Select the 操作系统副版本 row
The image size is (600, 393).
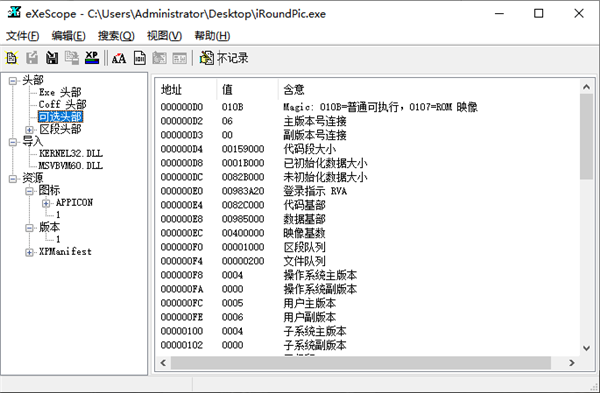(367, 289)
